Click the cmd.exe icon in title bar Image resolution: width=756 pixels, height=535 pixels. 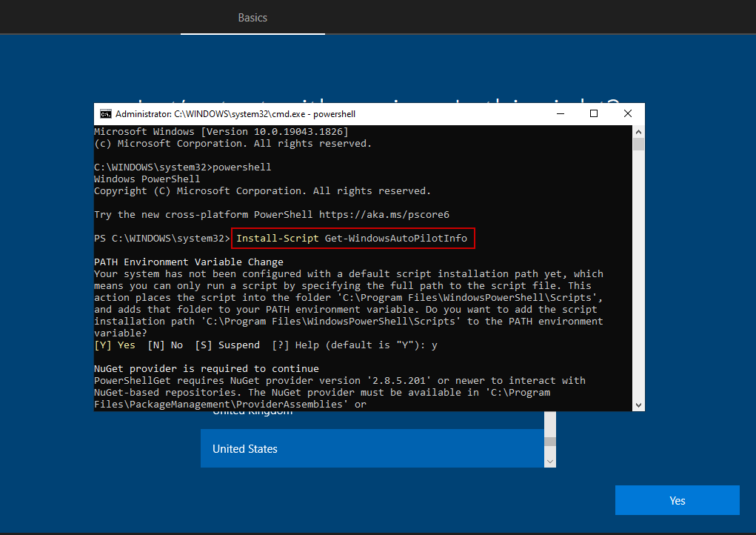click(106, 114)
